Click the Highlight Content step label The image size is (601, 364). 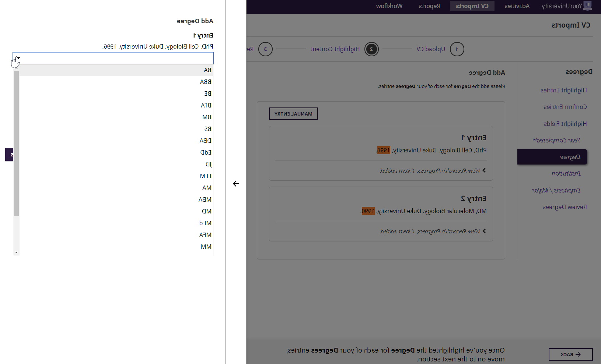click(x=335, y=49)
